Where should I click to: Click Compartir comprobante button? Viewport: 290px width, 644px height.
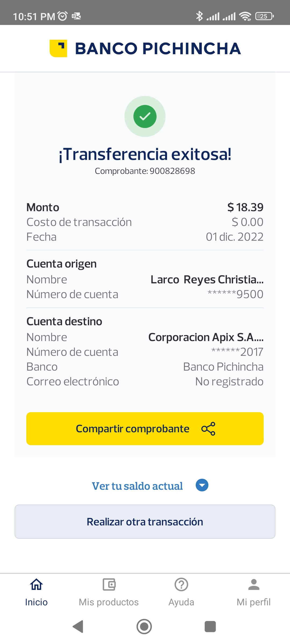(145, 429)
